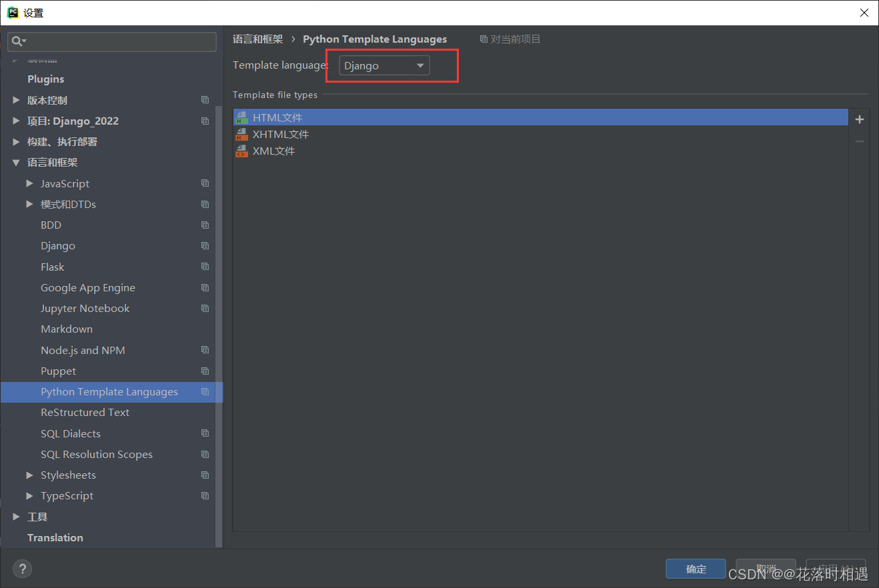Image resolution: width=879 pixels, height=588 pixels.
Task: Expand the JavaScript subtree arrow
Action: point(29,183)
